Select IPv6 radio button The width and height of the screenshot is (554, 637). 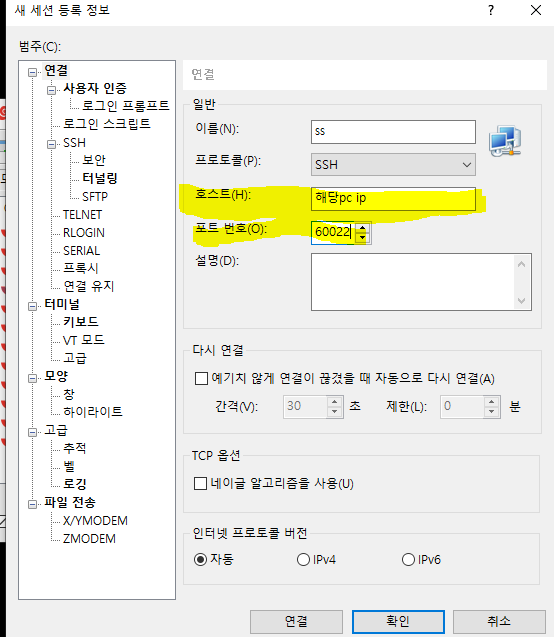click(408, 559)
